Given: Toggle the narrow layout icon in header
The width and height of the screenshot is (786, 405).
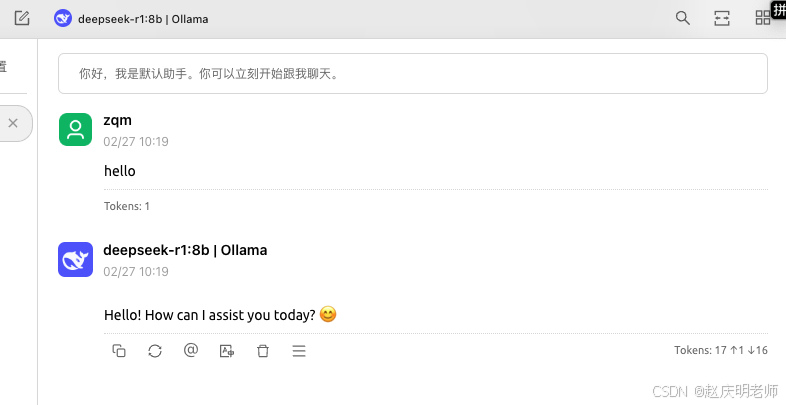Looking at the screenshot, I should (722, 18).
